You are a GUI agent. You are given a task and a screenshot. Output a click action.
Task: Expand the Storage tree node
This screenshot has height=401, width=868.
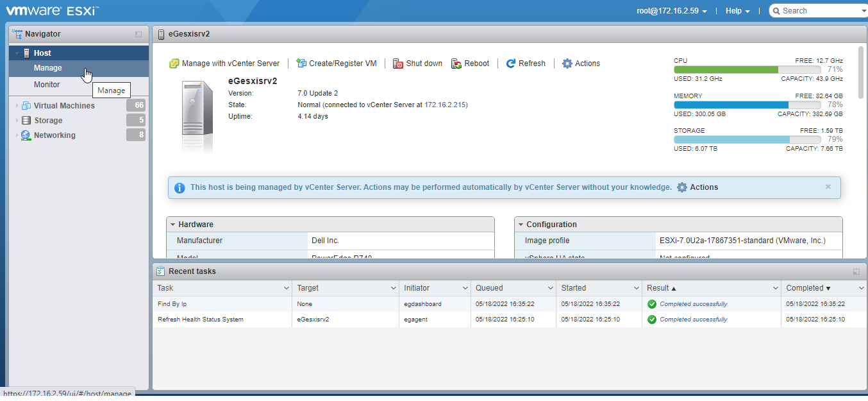(x=17, y=121)
